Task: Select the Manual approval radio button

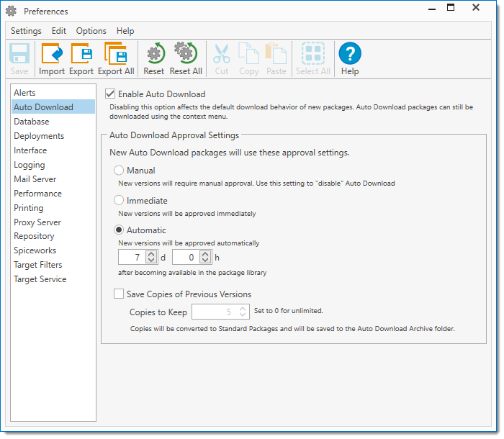Action: pyautogui.click(x=120, y=171)
